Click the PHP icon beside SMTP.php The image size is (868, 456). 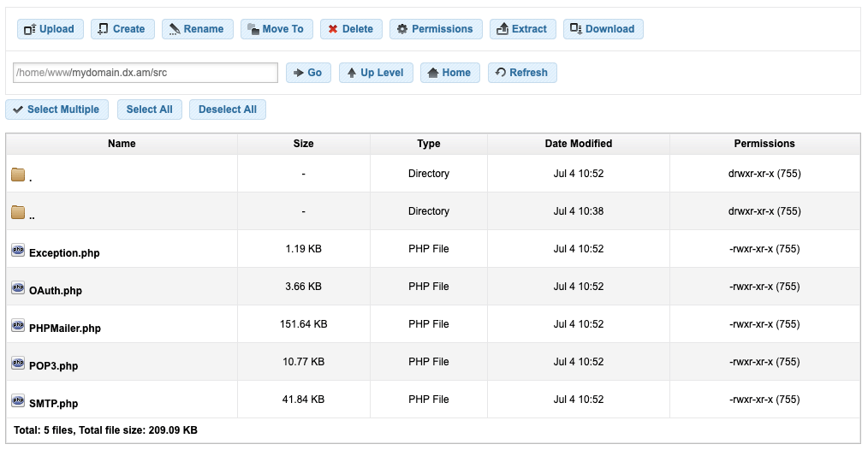pos(18,400)
